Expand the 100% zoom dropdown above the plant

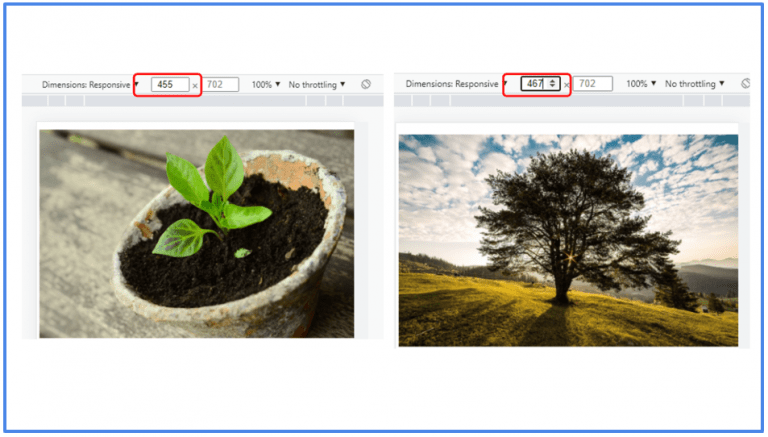click(266, 85)
